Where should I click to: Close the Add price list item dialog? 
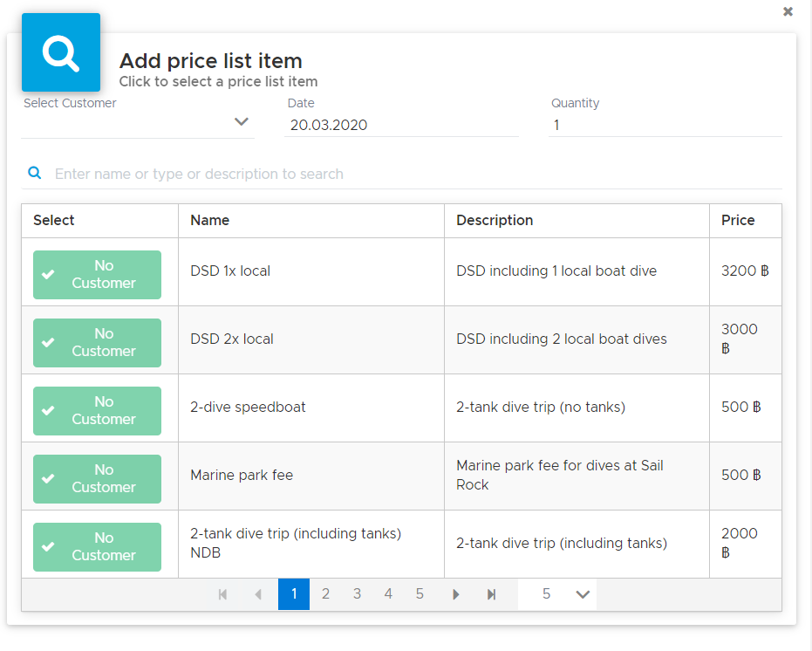click(788, 11)
